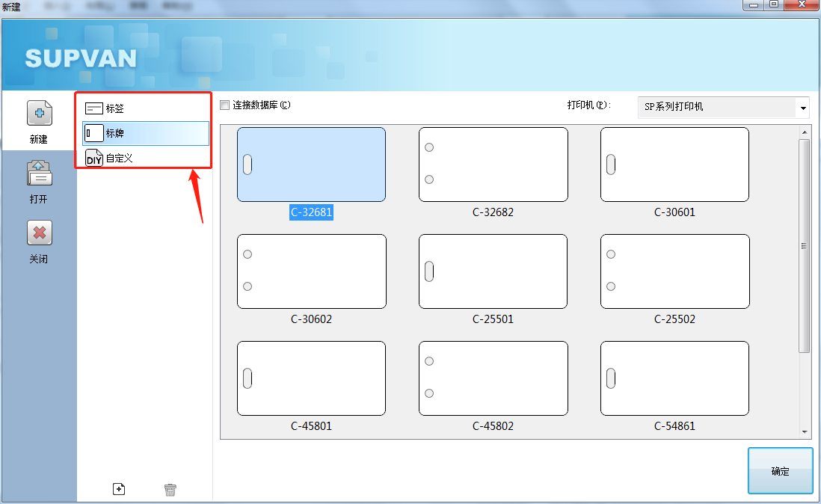This screenshot has height=504, width=821.
Task: Select the 标签 label type icon
Action: point(94,108)
